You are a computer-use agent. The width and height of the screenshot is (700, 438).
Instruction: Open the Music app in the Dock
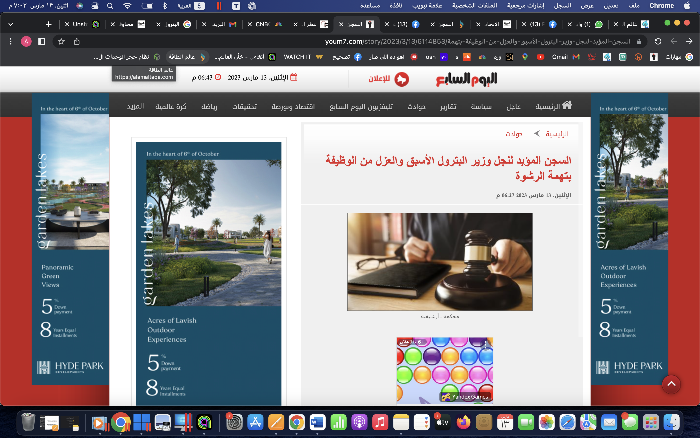pos(380,422)
